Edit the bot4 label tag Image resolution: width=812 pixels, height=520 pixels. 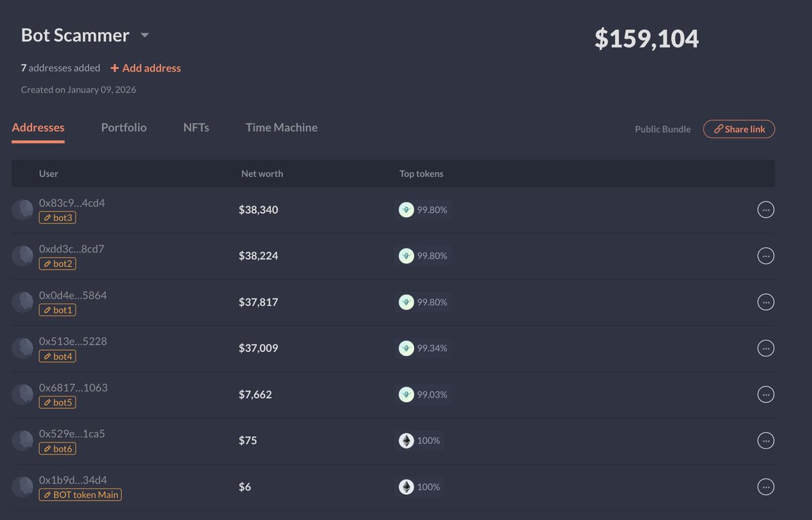click(x=58, y=356)
